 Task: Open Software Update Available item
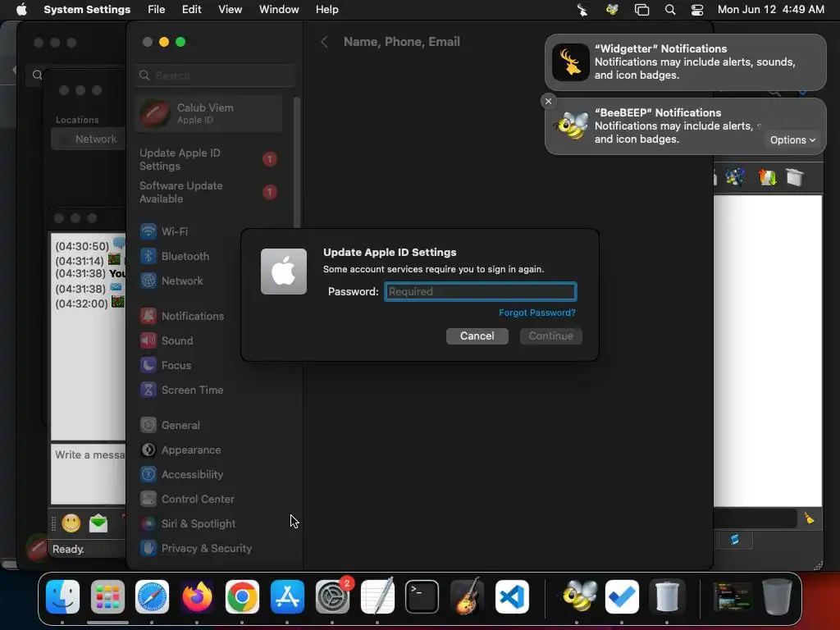click(209, 192)
